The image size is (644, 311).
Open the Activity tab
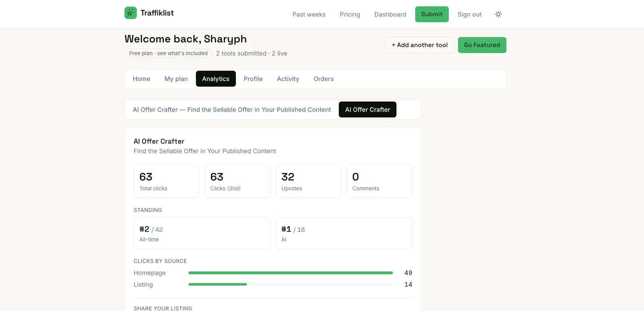288,79
